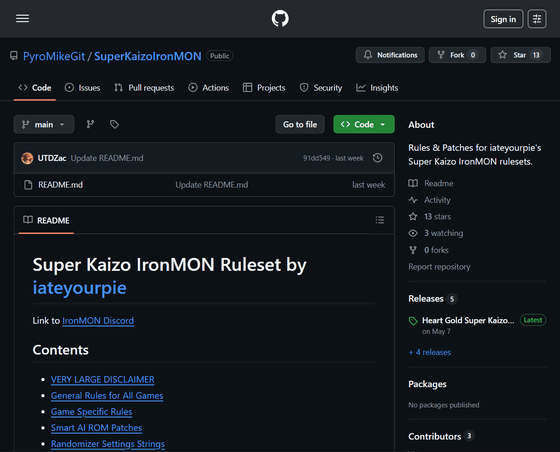Open the Projects tab
The height and width of the screenshot is (452, 560).
pos(264,88)
